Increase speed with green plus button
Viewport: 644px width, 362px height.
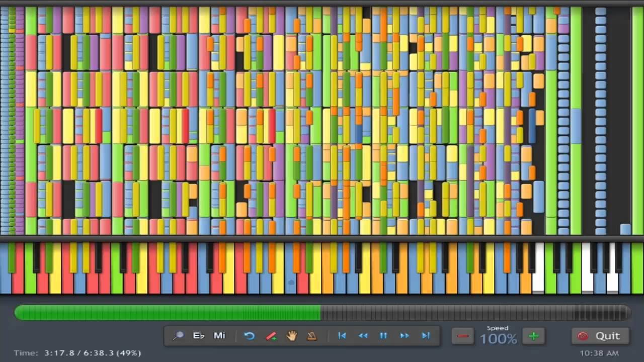click(x=534, y=336)
